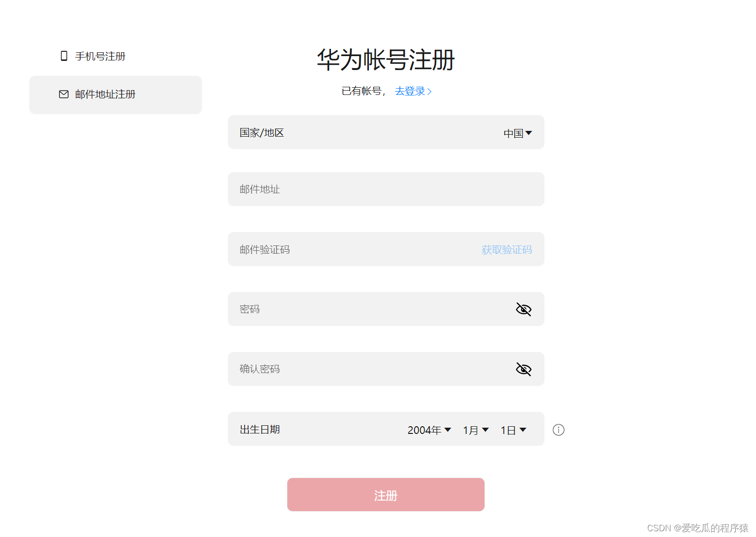The height and width of the screenshot is (537, 756).
Task: Open the birth month dropdown showing 1月
Action: [x=476, y=430]
